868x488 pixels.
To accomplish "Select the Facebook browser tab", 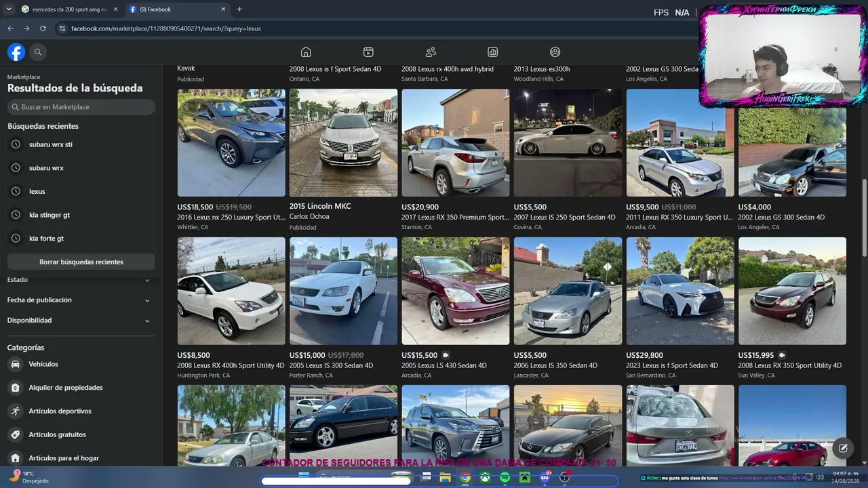I will pyautogui.click(x=176, y=9).
